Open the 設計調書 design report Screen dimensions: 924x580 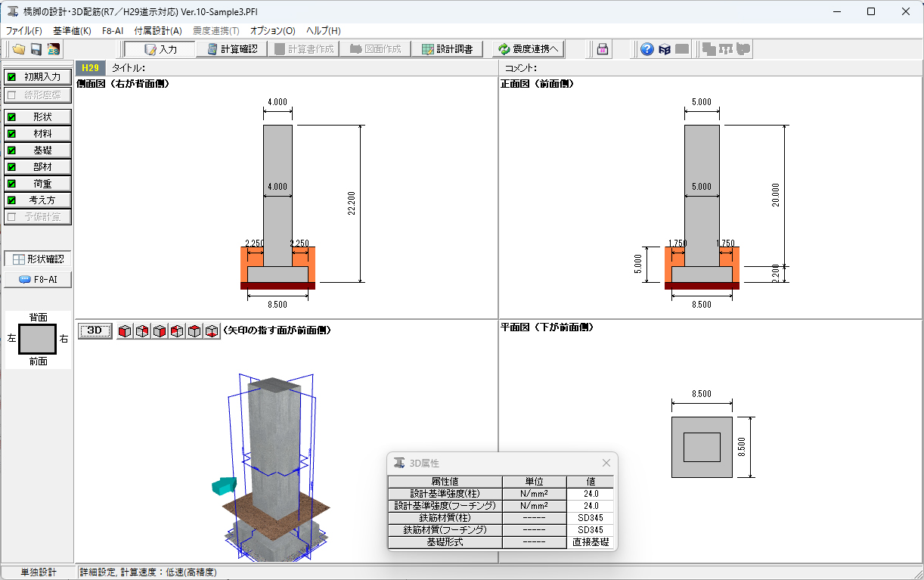pyautogui.click(x=448, y=49)
